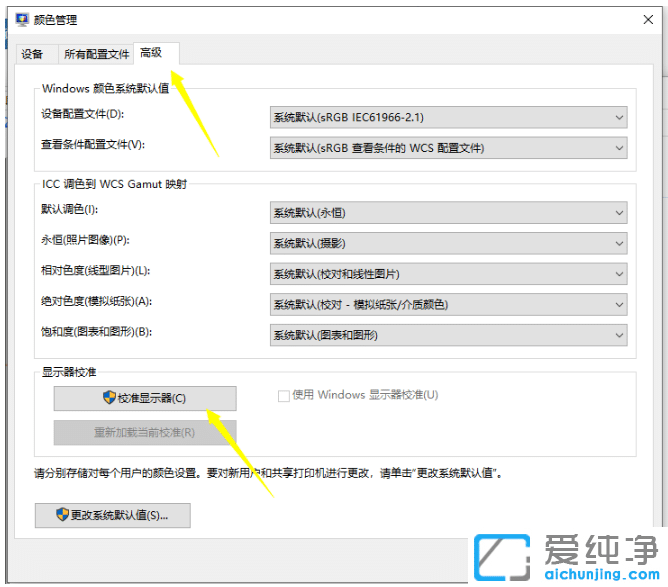Image resolution: width=668 pixels, height=587 pixels.
Task: Expand the 绝对色度(模拟纸张) dropdown
Action: (448, 305)
